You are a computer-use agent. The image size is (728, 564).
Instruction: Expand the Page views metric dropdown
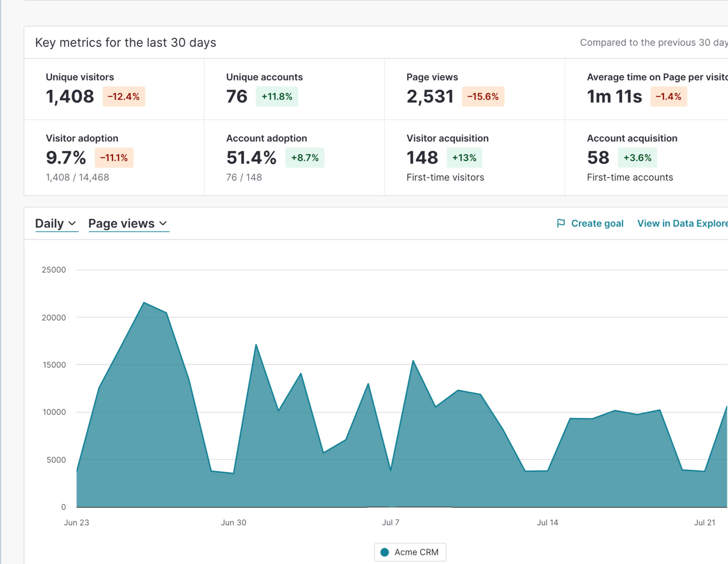point(128,224)
